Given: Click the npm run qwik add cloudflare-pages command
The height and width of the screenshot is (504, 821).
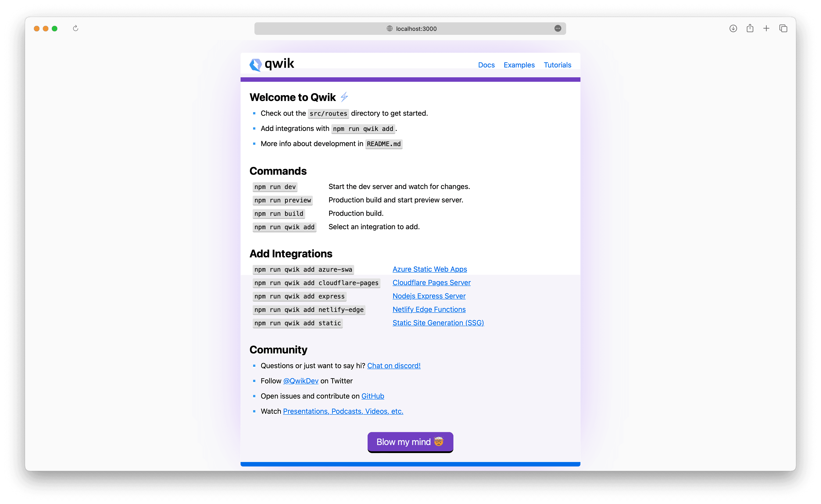Looking at the screenshot, I should 316,283.
